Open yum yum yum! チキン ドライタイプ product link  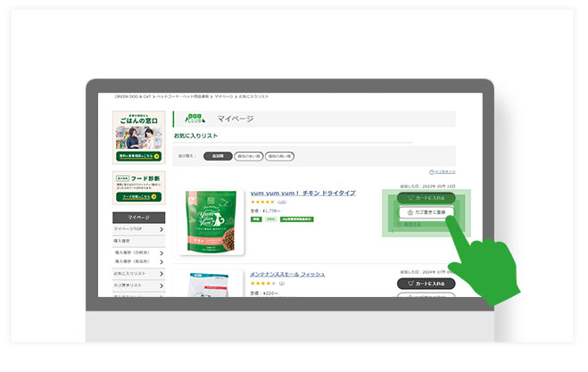click(302, 193)
